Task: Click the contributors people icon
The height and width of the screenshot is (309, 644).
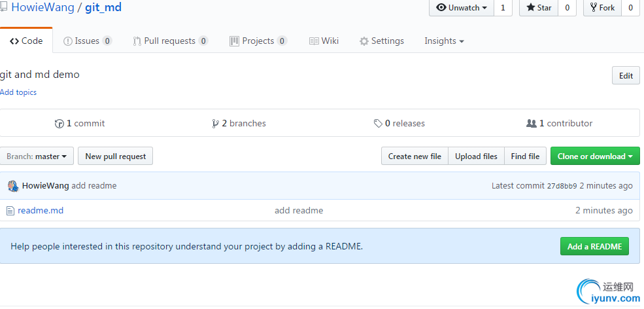Action: coord(531,124)
